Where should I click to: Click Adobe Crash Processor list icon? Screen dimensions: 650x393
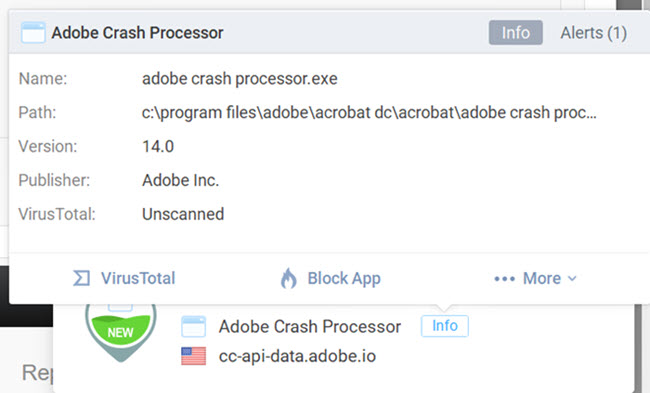click(194, 326)
